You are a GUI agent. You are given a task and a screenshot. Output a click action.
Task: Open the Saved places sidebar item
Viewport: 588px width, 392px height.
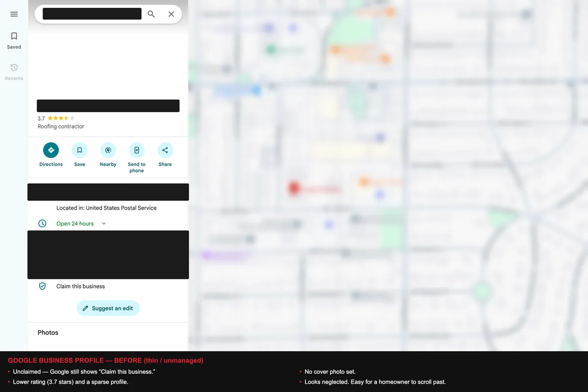coord(14,41)
